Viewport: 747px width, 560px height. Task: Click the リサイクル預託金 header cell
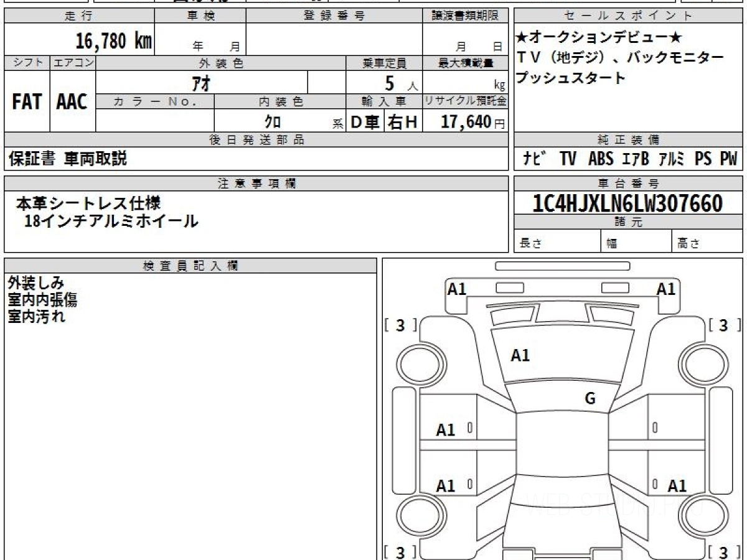466,101
